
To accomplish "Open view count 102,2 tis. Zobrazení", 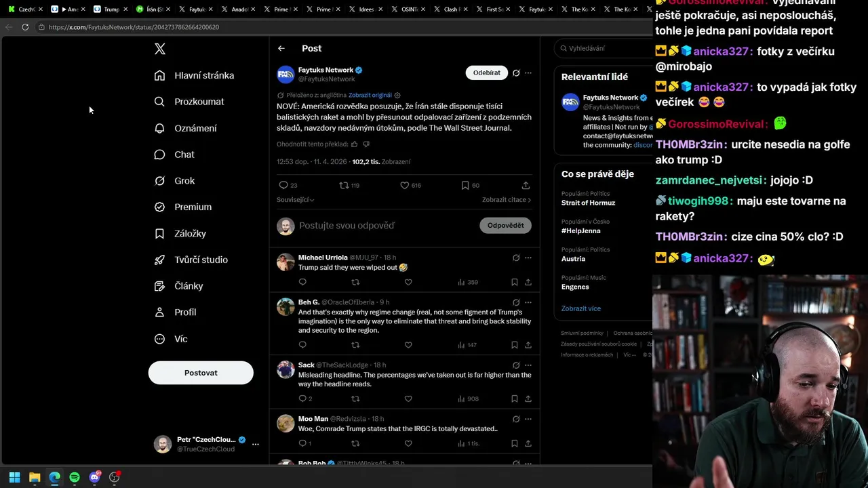I will click(381, 162).
